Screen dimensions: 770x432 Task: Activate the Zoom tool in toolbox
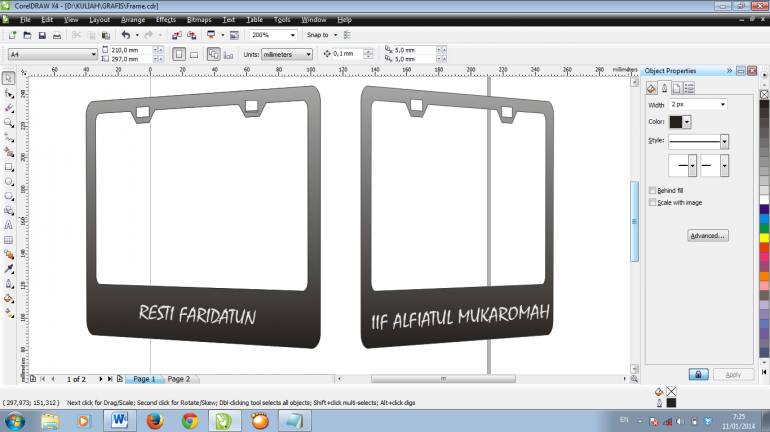8,123
